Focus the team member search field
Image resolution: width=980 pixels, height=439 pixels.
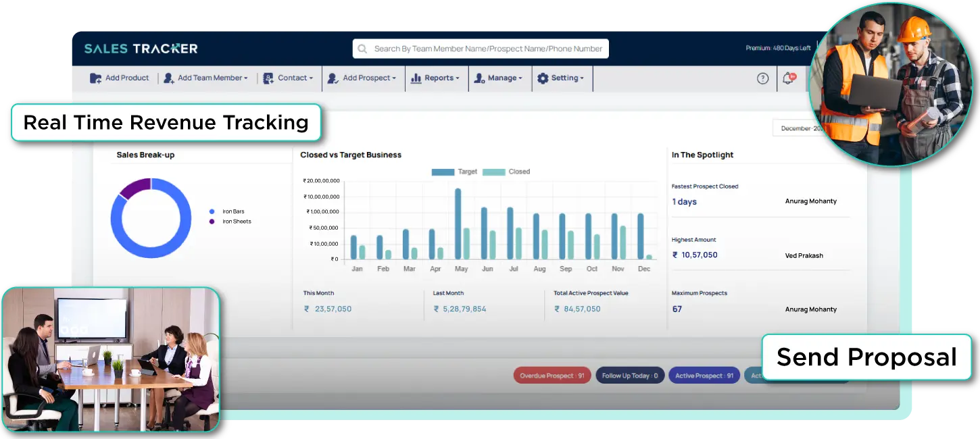click(x=487, y=49)
